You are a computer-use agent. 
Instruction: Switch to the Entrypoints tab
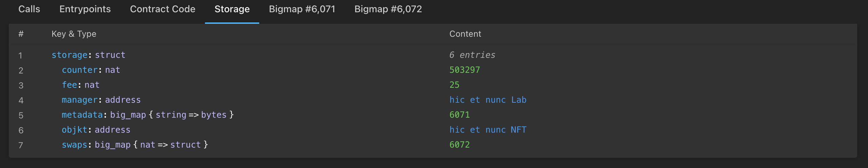point(85,9)
